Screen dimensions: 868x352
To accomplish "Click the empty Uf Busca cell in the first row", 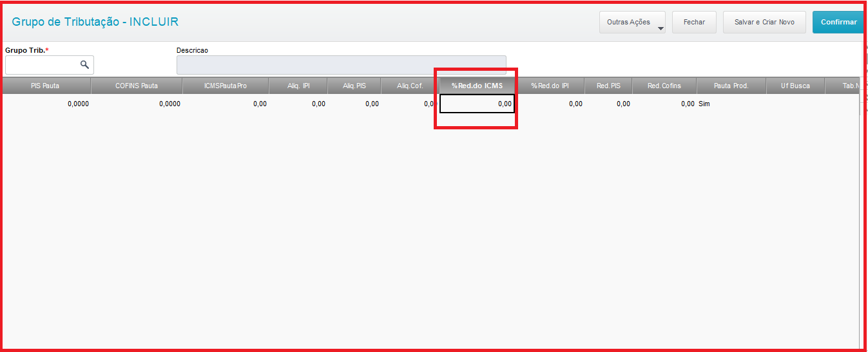I will click(795, 104).
